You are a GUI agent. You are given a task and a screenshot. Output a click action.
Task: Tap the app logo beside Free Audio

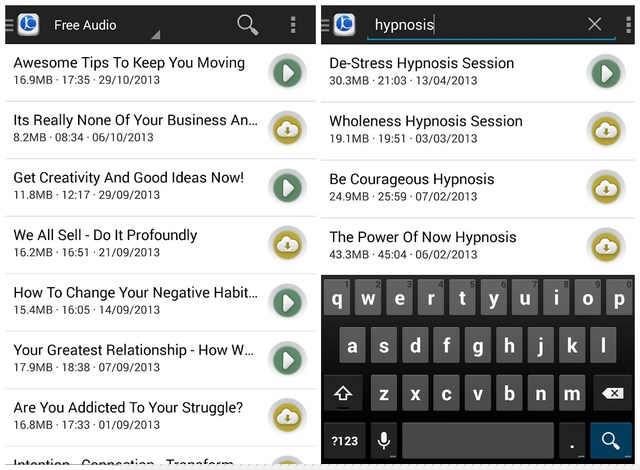pyautogui.click(x=28, y=24)
